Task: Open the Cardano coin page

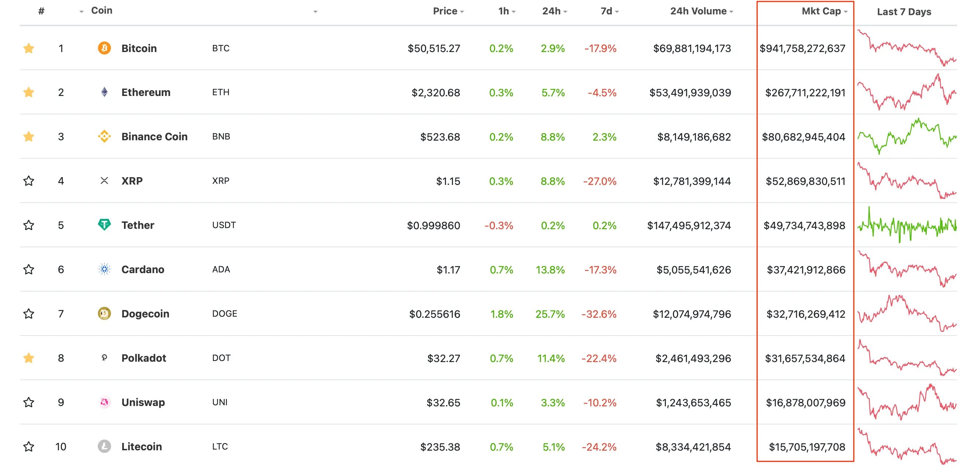Action: coord(143,269)
